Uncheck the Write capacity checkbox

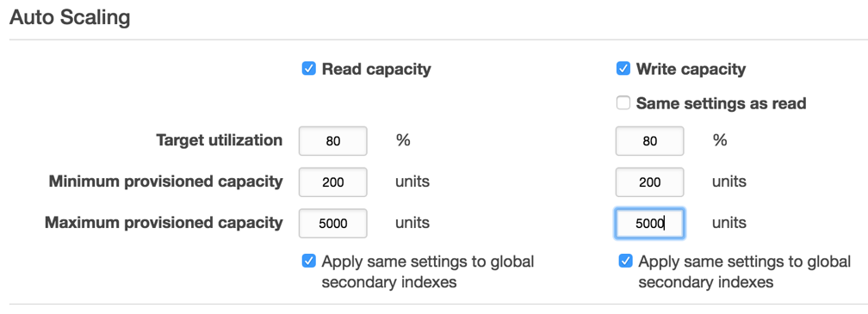click(623, 69)
